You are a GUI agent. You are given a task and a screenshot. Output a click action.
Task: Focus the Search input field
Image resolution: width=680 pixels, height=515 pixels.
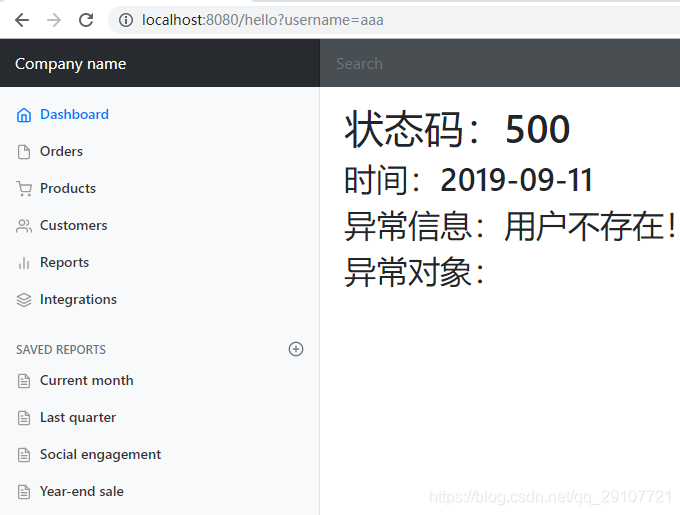click(x=500, y=63)
